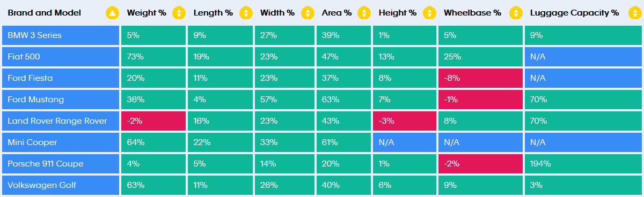Image resolution: width=644 pixels, height=197 pixels.
Task: Click the Luggage Capacity % header text
Action: [x=574, y=13]
